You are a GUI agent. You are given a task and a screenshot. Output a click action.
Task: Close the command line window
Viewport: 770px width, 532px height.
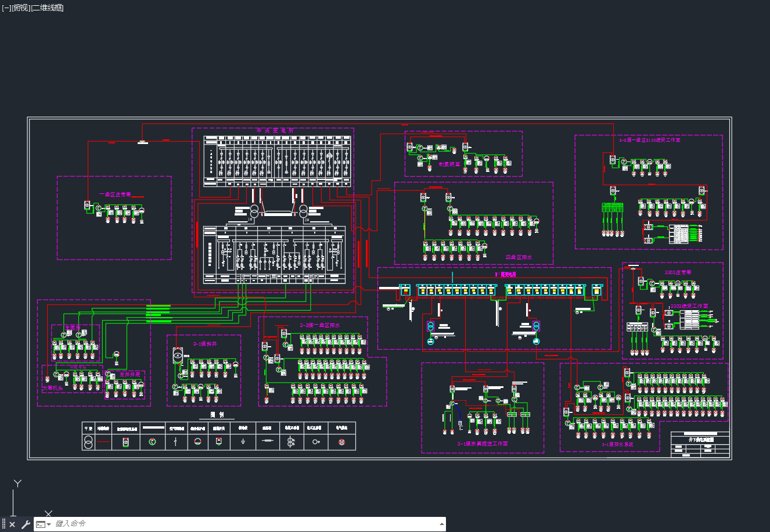[12, 524]
